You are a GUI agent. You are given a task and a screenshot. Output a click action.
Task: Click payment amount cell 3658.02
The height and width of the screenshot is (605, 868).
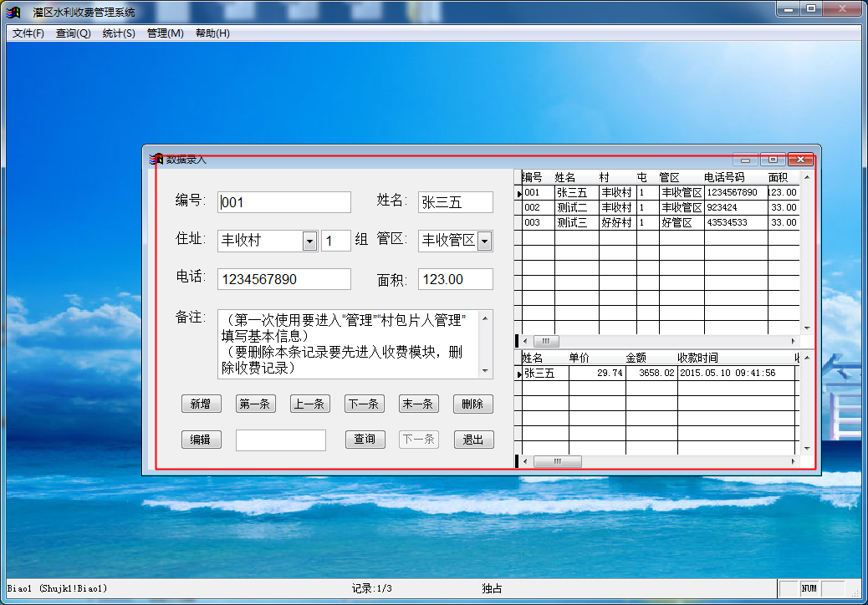[x=651, y=373]
